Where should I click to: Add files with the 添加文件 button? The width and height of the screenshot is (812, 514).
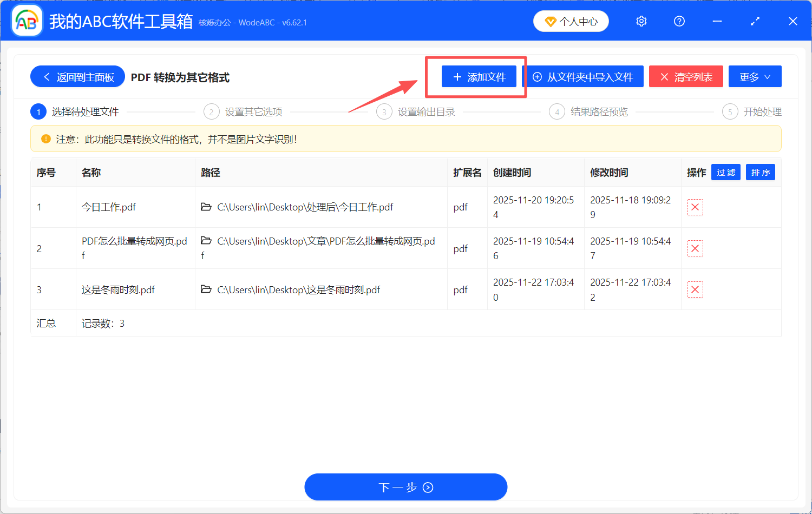[479, 76]
